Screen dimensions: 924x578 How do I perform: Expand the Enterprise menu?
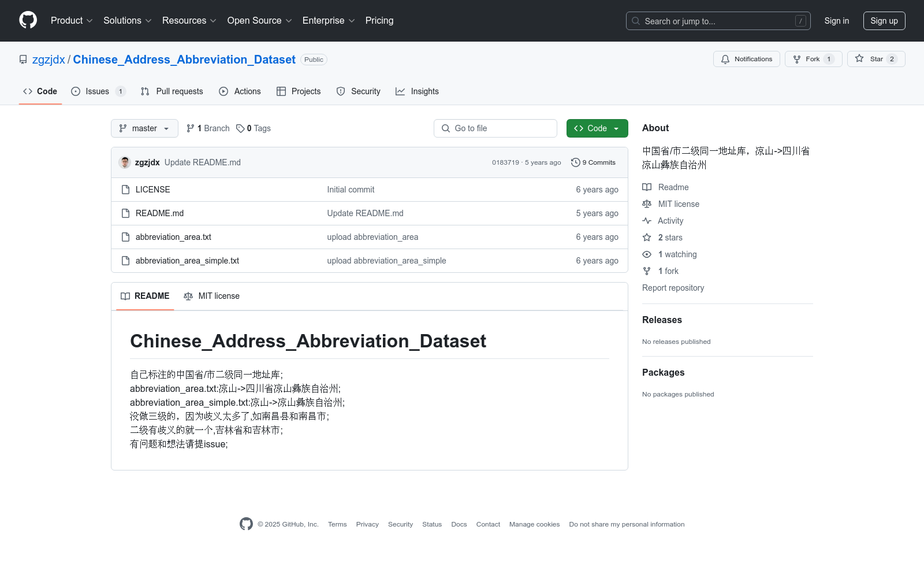click(329, 21)
